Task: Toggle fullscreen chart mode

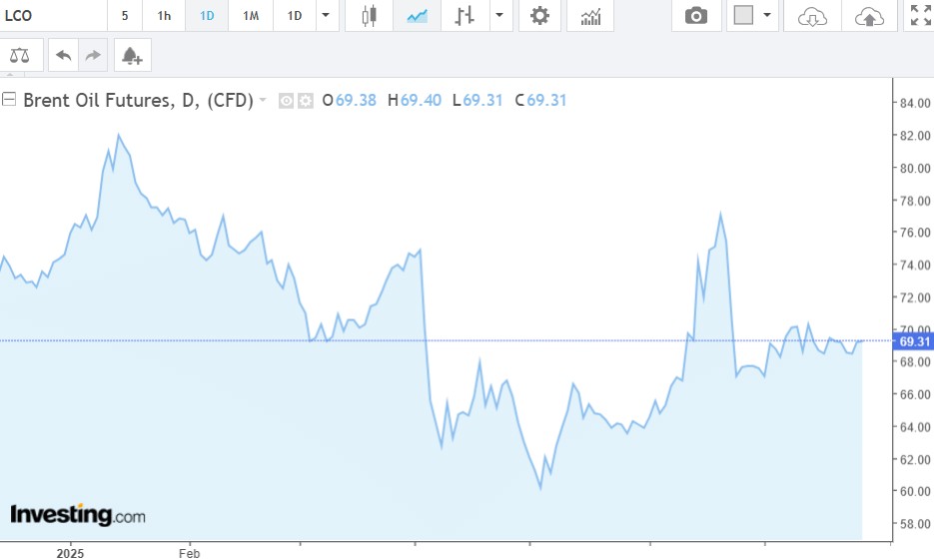Action: (919, 16)
